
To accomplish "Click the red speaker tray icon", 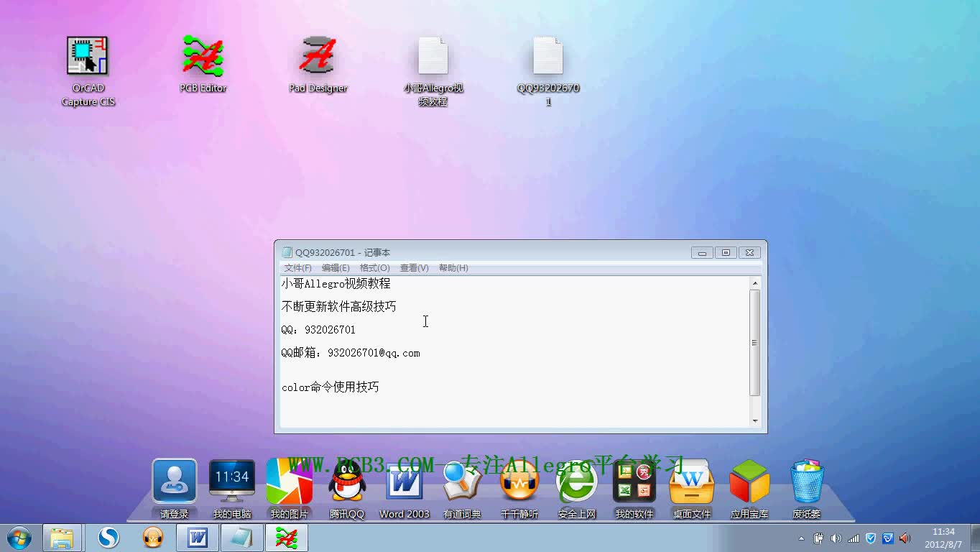I will pos(905,538).
